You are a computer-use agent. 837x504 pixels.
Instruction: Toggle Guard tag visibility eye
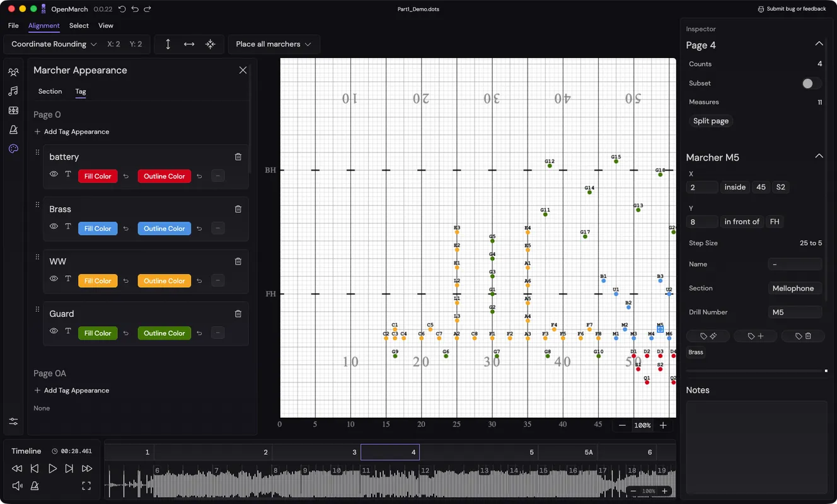[x=54, y=331]
